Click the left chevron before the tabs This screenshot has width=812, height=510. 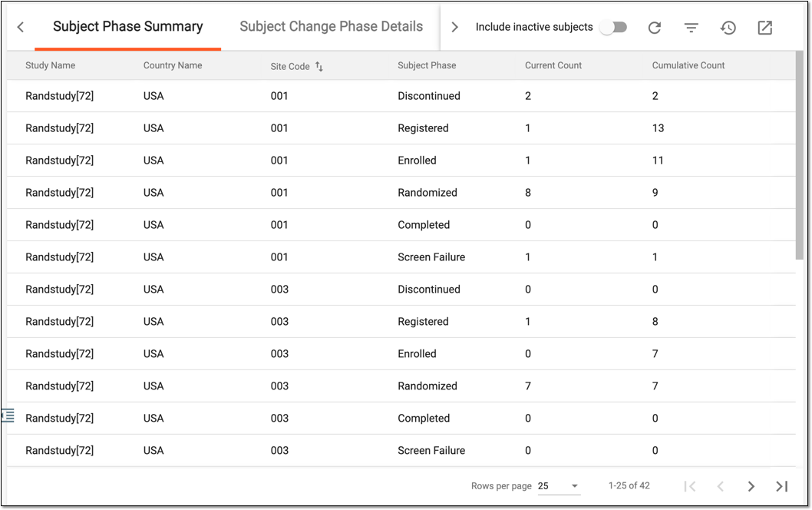click(x=21, y=27)
